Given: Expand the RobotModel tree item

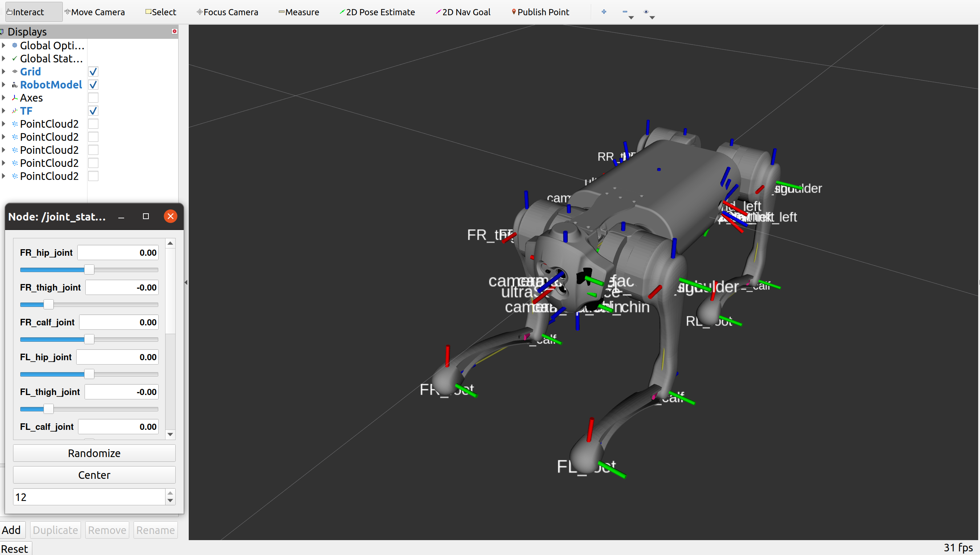Looking at the screenshot, I should click(x=4, y=85).
